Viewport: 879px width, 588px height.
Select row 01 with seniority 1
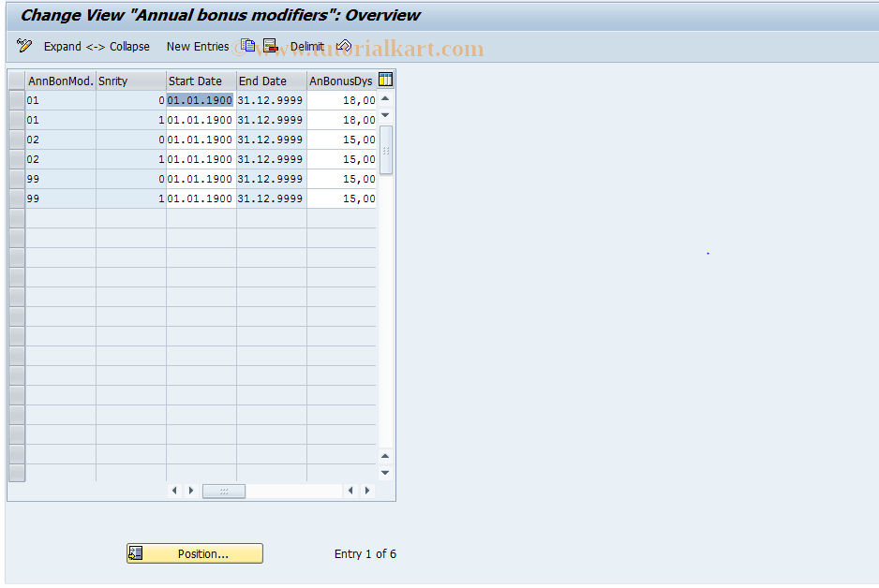[17, 120]
